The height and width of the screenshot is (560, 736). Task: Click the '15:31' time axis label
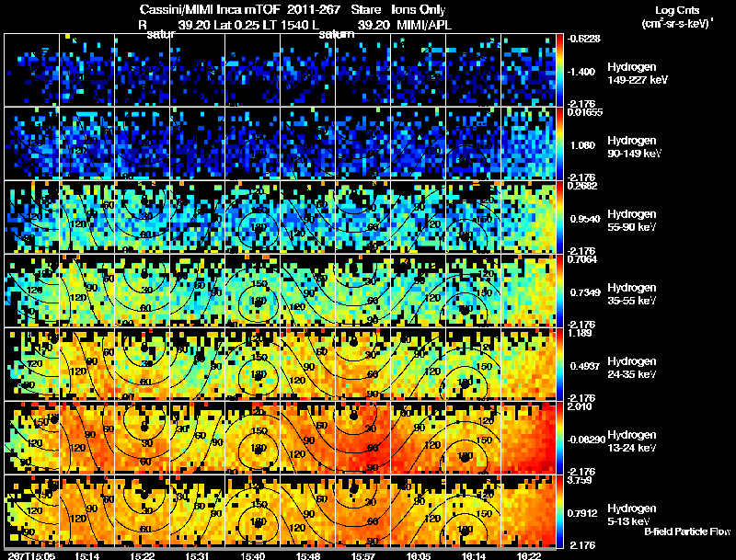(197, 555)
